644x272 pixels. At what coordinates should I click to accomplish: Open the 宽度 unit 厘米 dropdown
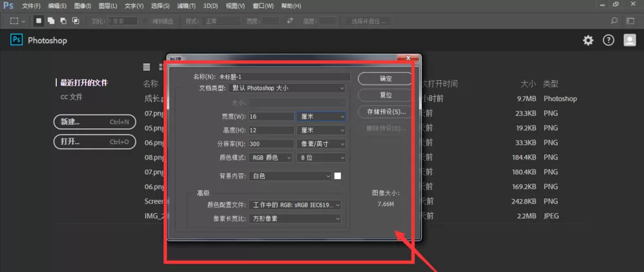pos(321,117)
